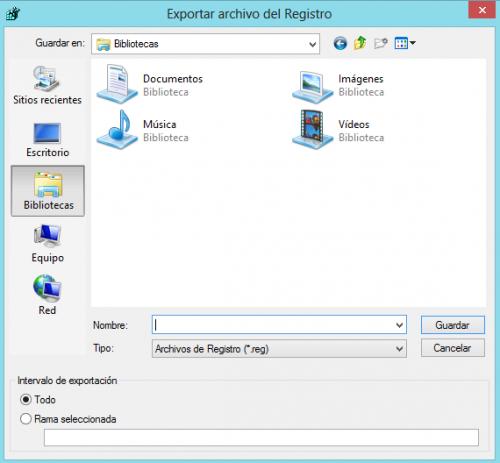Click the Documentos label text
The height and width of the screenshot is (463, 500).
pyautogui.click(x=173, y=79)
